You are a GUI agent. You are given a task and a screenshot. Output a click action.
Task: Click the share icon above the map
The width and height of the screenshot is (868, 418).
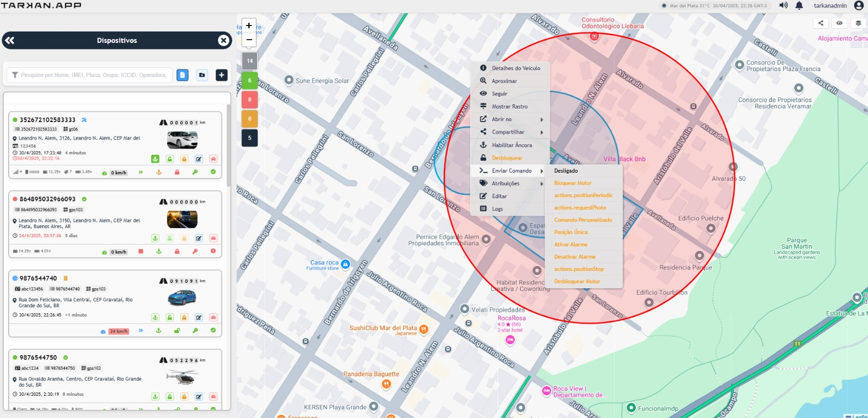click(x=821, y=23)
